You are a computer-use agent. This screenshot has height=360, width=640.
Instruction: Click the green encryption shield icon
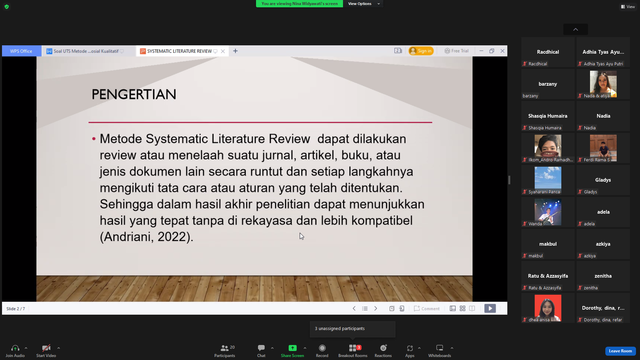7,7
